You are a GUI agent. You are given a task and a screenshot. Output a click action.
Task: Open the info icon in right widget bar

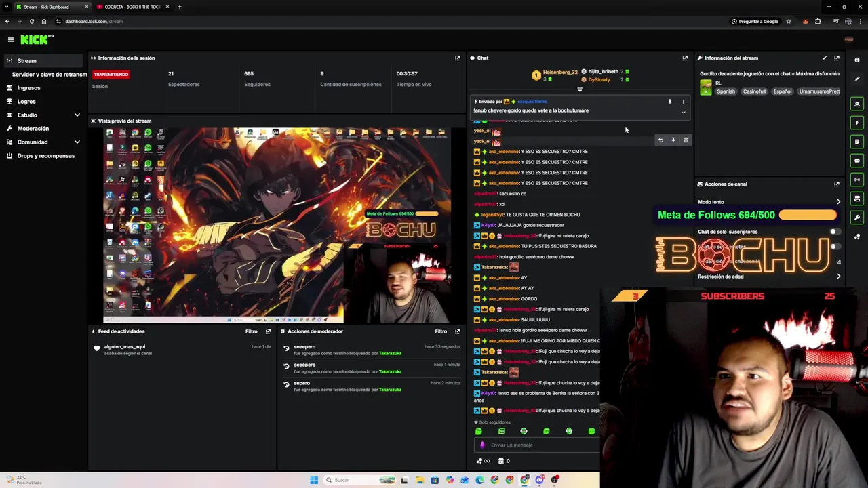857,60
